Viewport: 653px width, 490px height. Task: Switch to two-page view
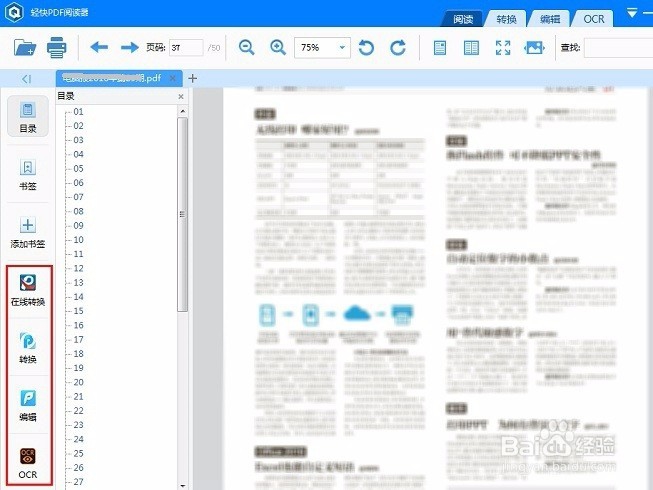pos(471,48)
